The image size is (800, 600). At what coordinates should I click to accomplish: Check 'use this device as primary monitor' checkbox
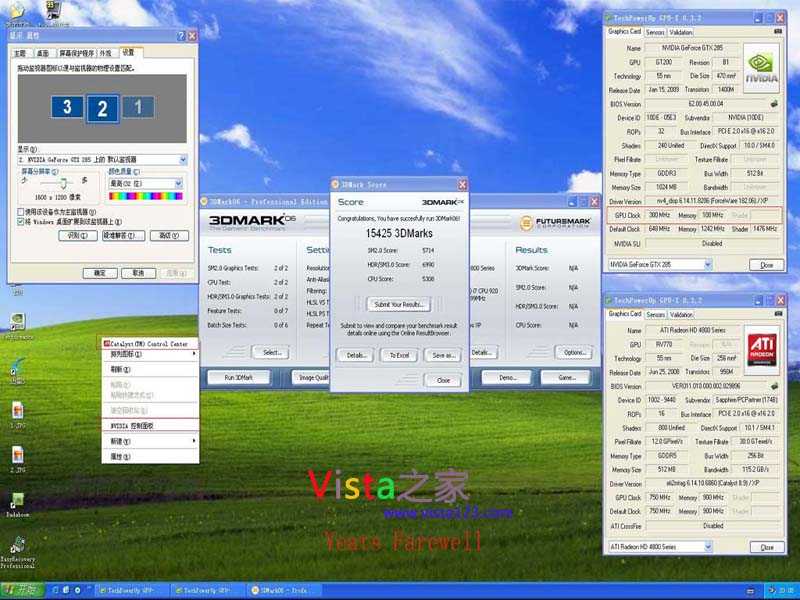[20, 212]
